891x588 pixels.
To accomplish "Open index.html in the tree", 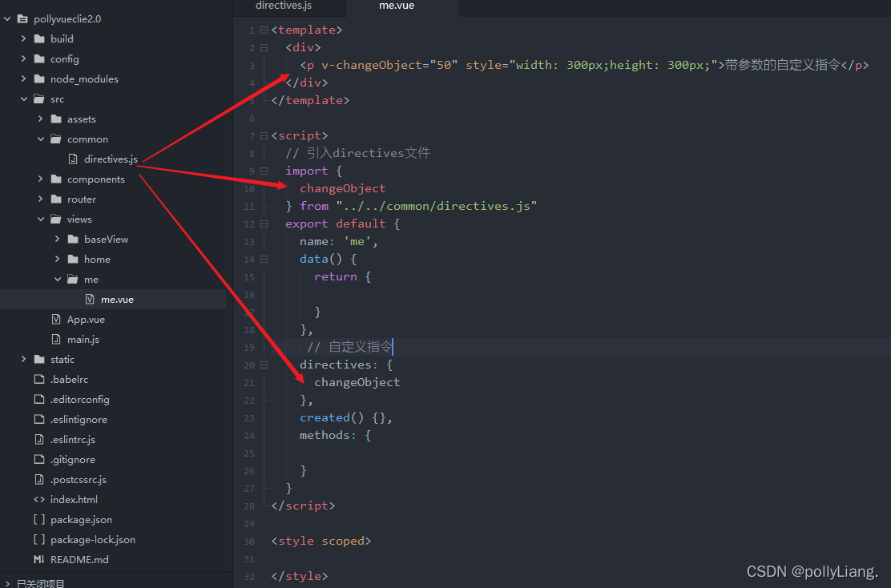I will (74, 499).
